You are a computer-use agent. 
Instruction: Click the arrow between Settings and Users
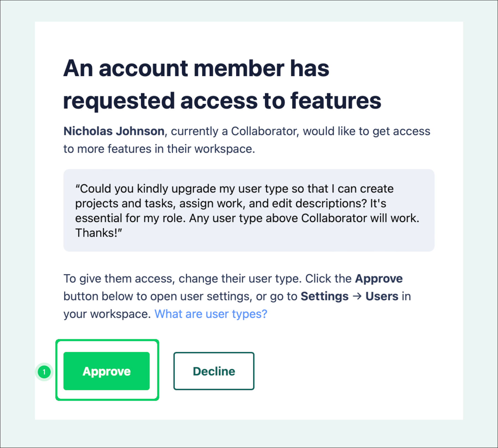[x=357, y=296]
